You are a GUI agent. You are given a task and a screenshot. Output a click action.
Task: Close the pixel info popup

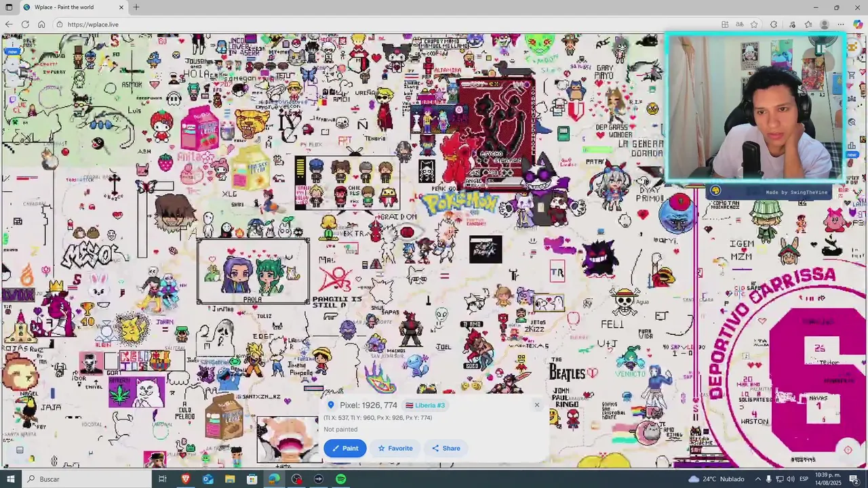pyautogui.click(x=536, y=405)
